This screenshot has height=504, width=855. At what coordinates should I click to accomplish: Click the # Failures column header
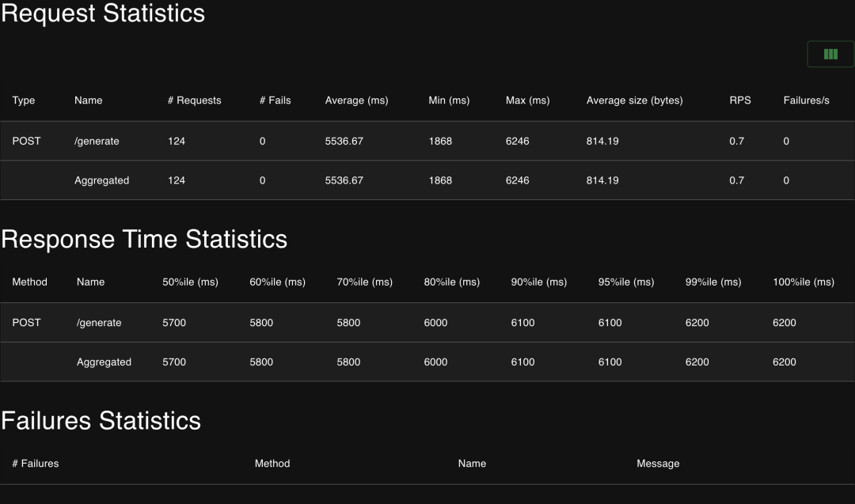click(x=36, y=464)
